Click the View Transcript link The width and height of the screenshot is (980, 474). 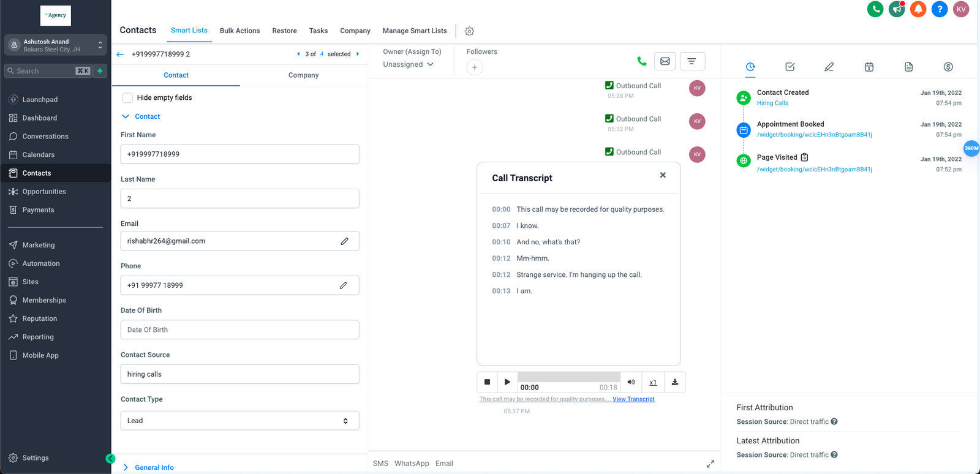pos(633,399)
